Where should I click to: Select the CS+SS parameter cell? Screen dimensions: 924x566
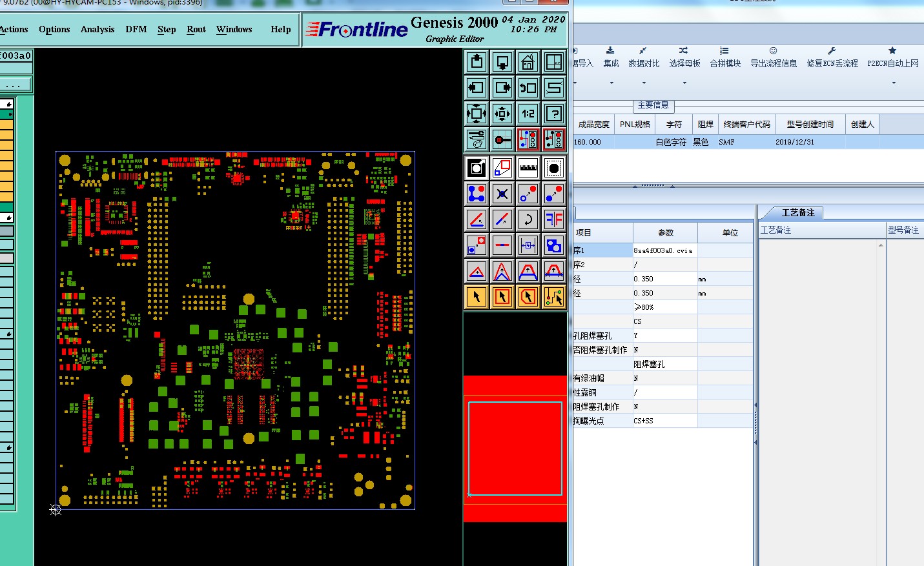point(665,421)
